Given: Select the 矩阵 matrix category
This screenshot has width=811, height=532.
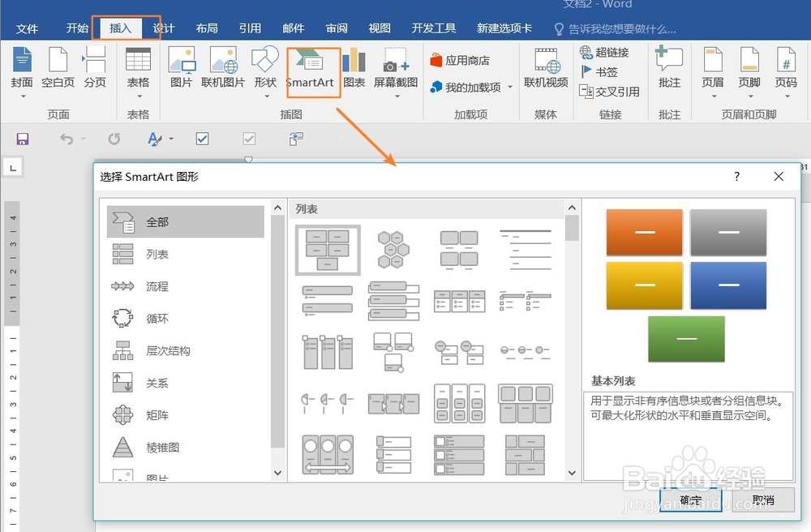Looking at the screenshot, I should 186,414.
